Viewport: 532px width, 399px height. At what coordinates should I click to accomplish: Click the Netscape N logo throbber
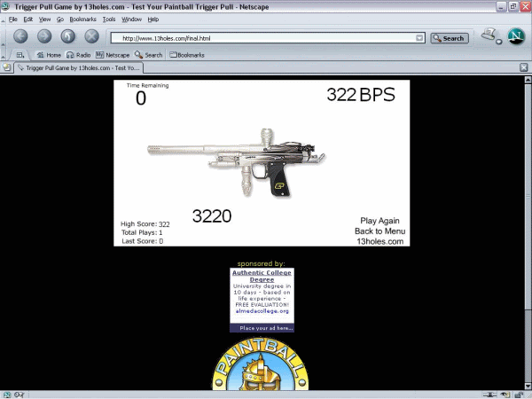516,36
